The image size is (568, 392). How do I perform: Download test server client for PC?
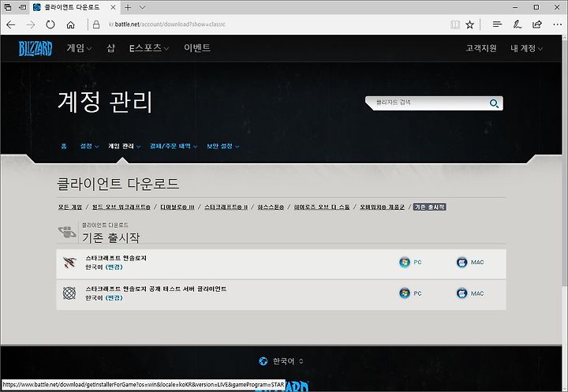(410, 293)
